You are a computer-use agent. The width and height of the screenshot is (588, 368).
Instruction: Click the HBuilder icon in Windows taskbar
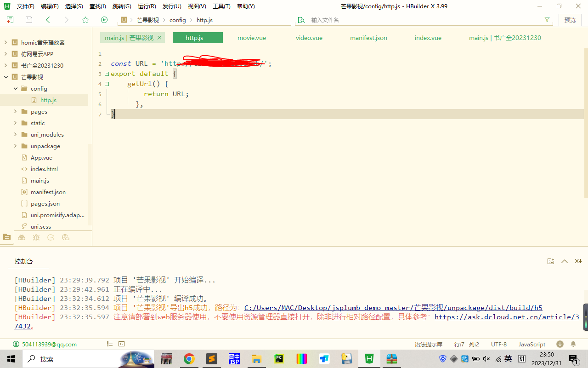coord(369,359)
